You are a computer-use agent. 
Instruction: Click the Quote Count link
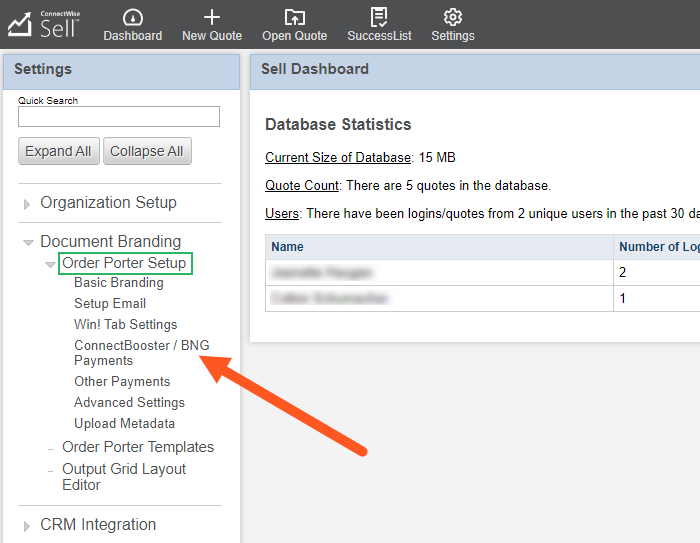pos(302,186)
